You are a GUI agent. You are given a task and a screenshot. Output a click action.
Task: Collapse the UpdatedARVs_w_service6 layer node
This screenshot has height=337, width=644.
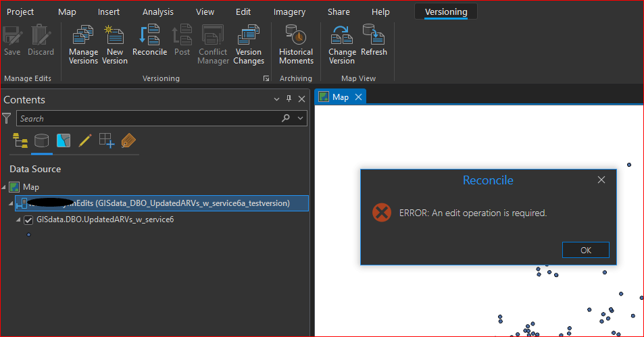(x=18, y=220)
